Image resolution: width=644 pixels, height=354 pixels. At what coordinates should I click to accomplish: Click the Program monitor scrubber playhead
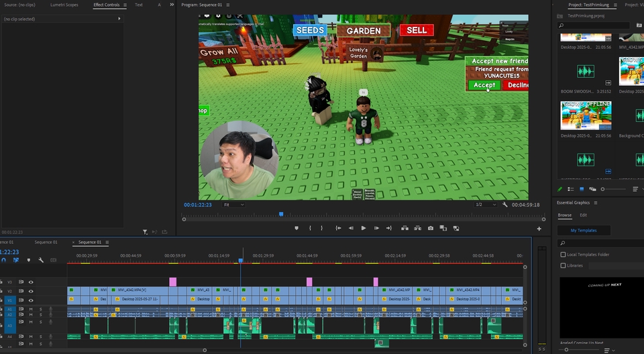pos(281,214)
